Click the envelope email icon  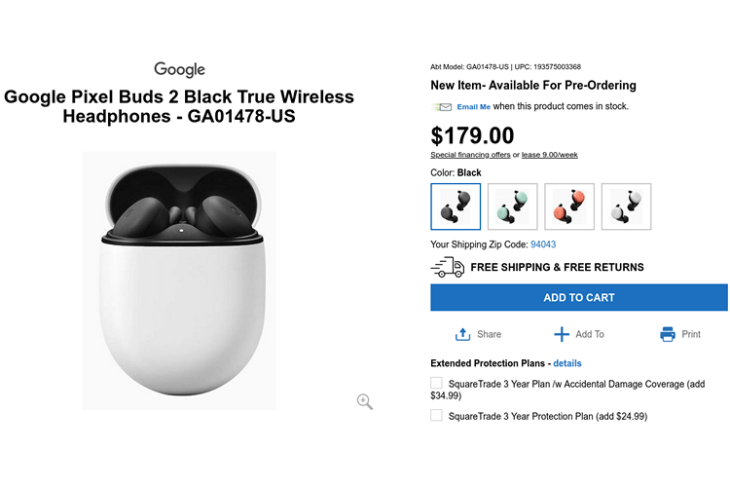pos(442,107)
